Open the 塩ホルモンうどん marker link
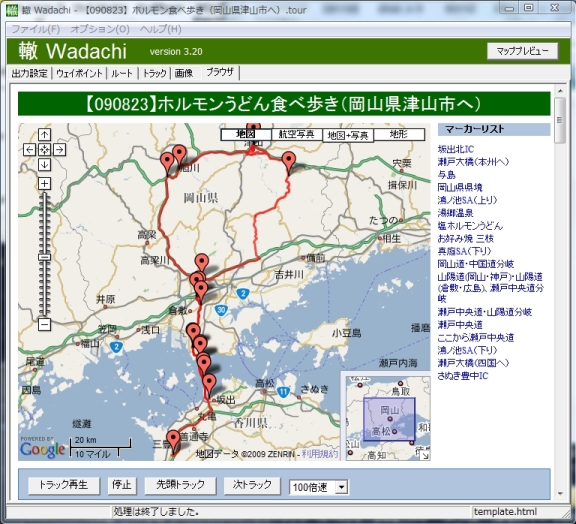Screen dimensions: 576x524 tap(470, 226)
